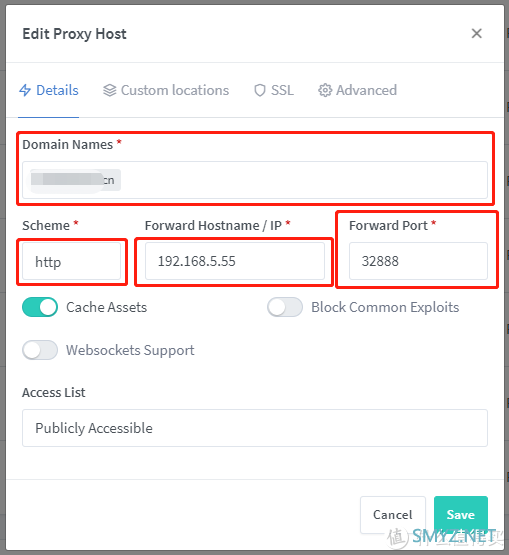Enable Block Common Exploits toggle
The width and height of the screenshot is (509, 555).
tap(285, 307)
